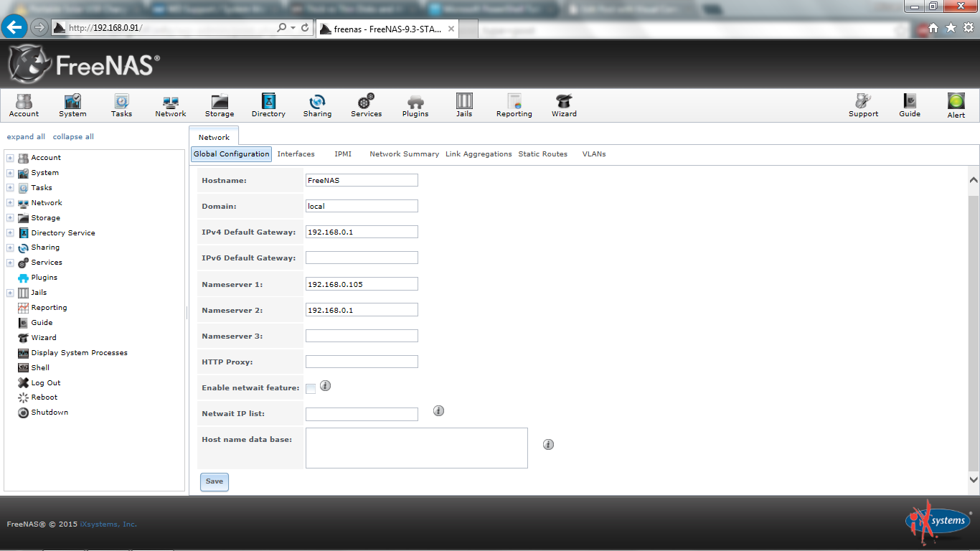Expand the Storage node in sidebar tree
The height and width of the screenshot is (551, 980).
pos(10,218)
